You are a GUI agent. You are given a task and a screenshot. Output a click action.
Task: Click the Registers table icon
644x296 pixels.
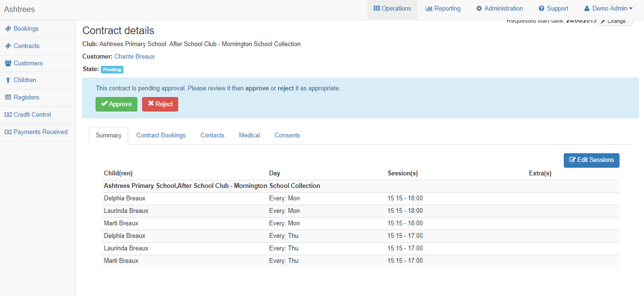tap(8, 98)
